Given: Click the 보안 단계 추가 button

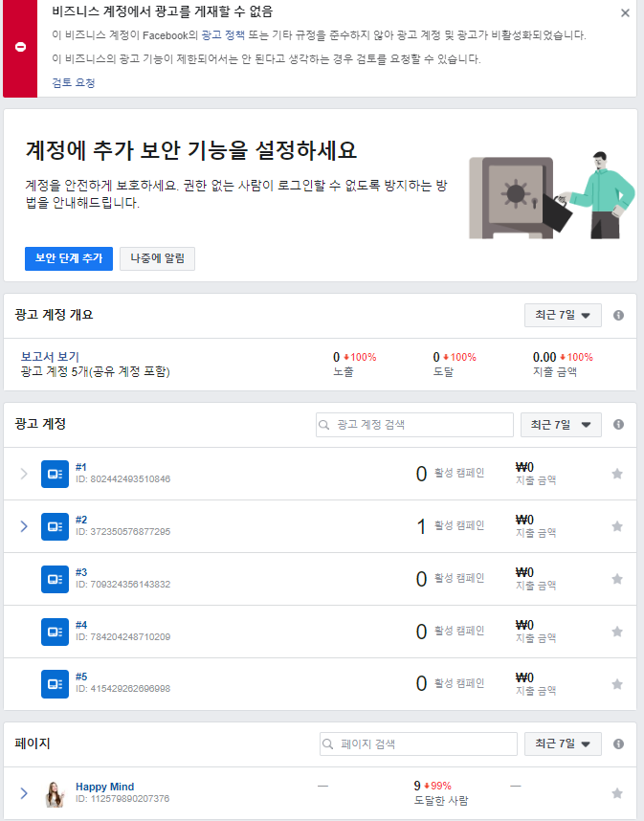Looking at the screenshot, I should (x=69, y=258).
